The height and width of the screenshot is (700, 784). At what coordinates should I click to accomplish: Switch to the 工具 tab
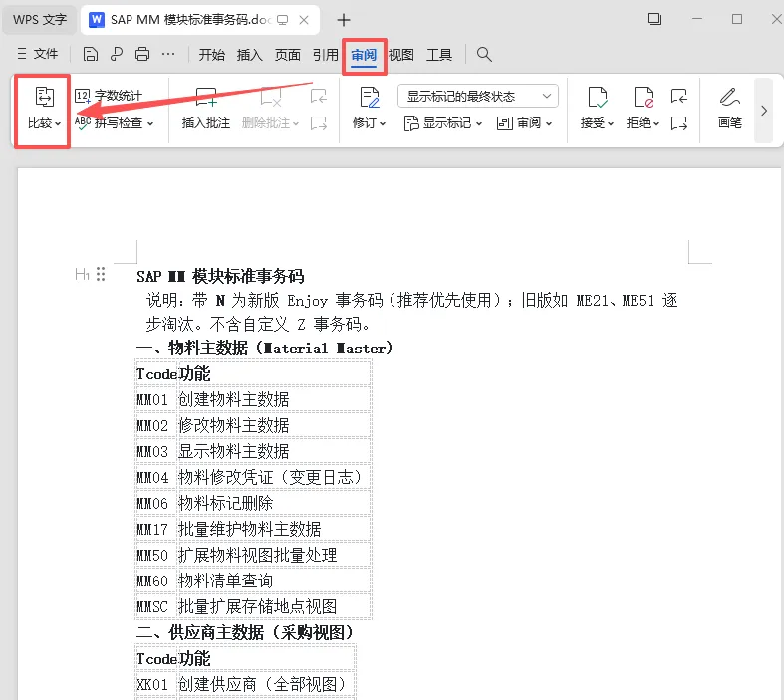[439, 54]
